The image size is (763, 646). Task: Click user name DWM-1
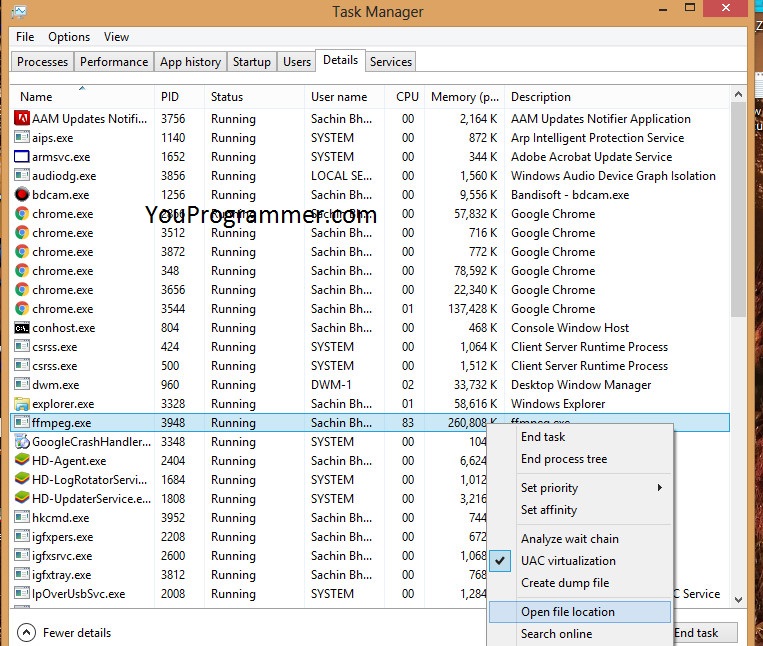331,385
